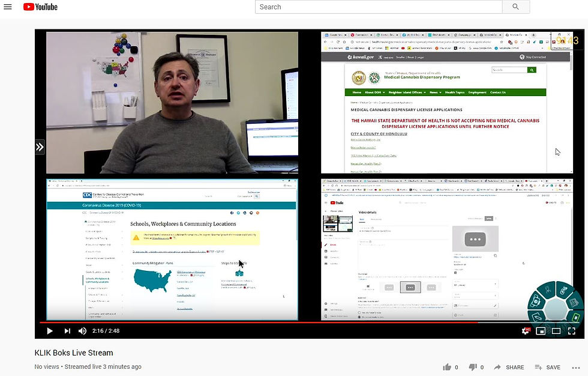
Task: Focus the YouTube Search input field
Action: pos(379,7)
